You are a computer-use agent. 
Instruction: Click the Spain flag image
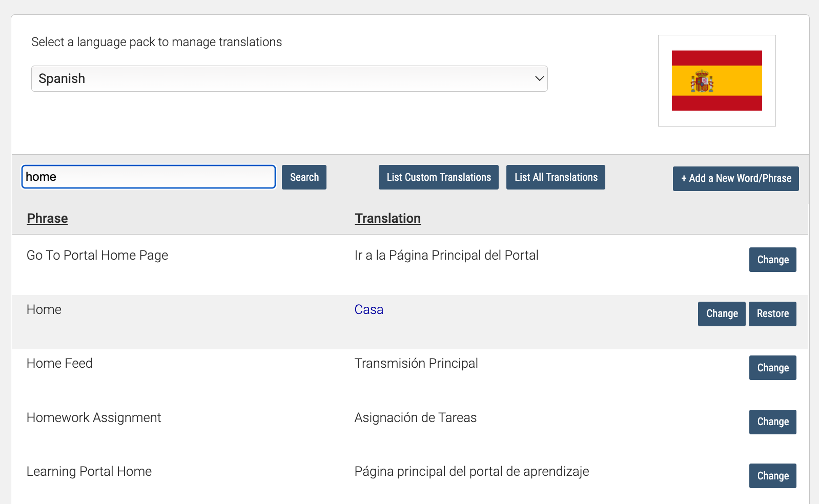click(x=716, y=80)
